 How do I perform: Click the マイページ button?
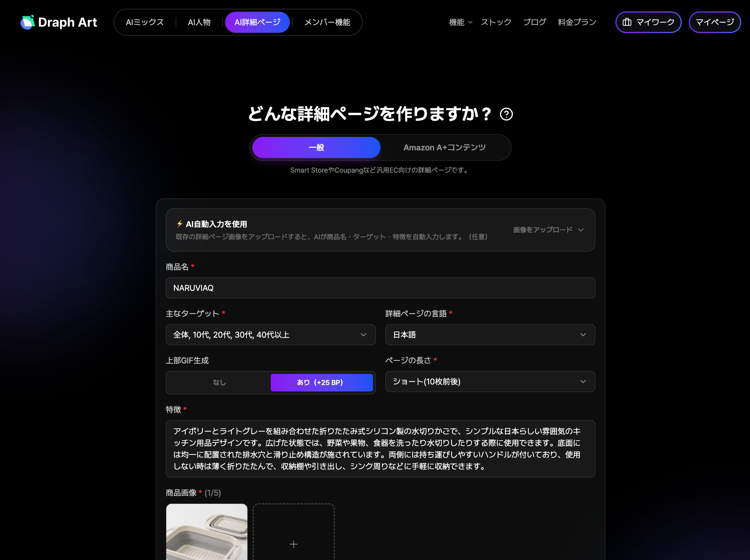pyautogui.click(x=715, y=22)
